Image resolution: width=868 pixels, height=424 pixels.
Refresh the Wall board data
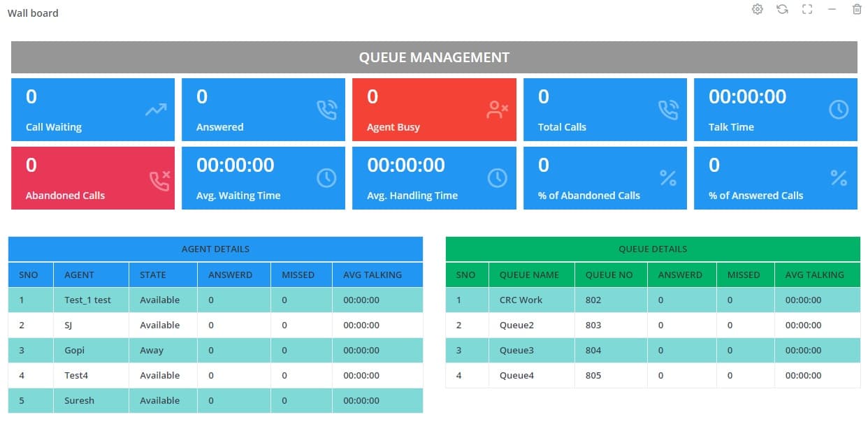[x=782, y=9]
